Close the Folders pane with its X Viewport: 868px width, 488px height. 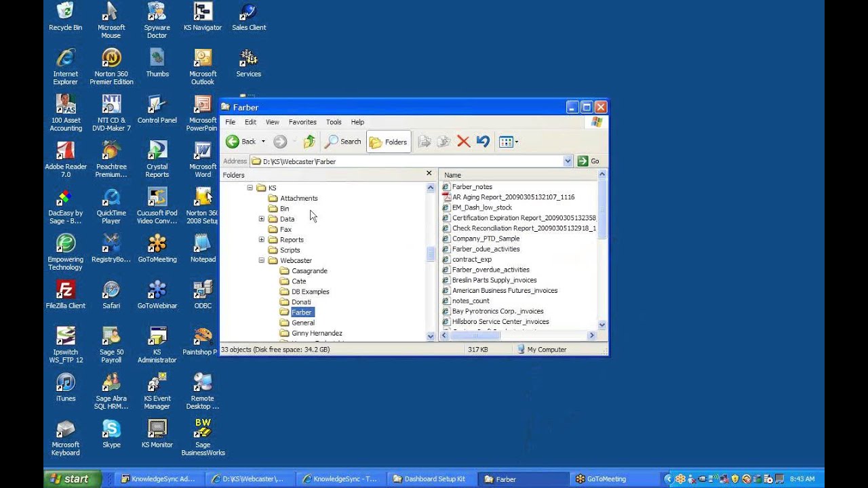[429, 174]
